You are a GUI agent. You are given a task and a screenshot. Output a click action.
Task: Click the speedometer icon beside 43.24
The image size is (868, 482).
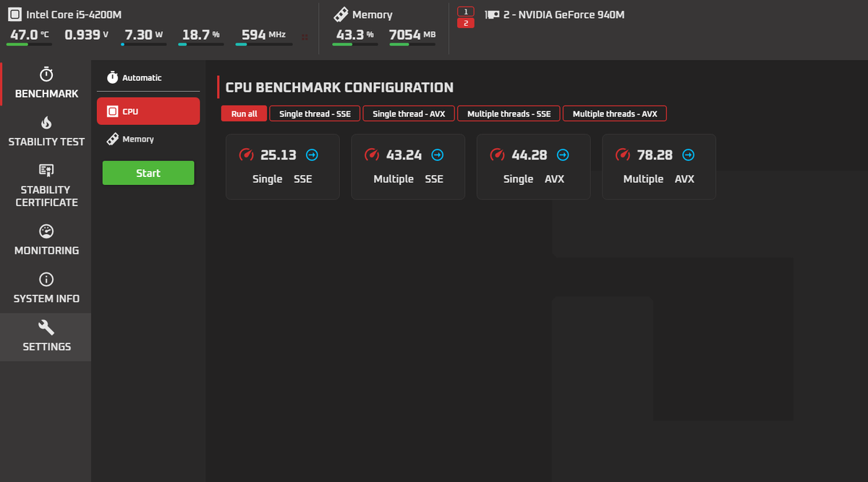coord(373,155)
